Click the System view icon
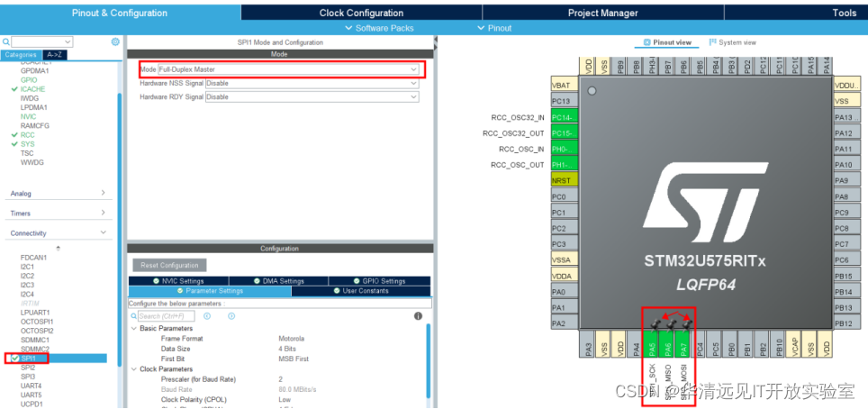The height and width of the screenshot is (409, 868). coord(713,42)
